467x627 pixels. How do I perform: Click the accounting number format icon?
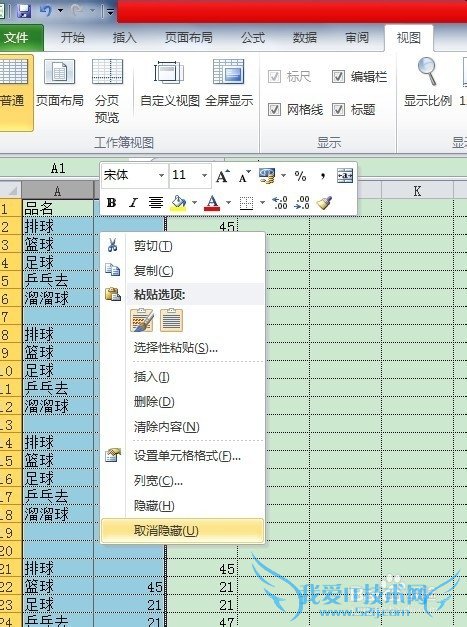click(267, 176)
